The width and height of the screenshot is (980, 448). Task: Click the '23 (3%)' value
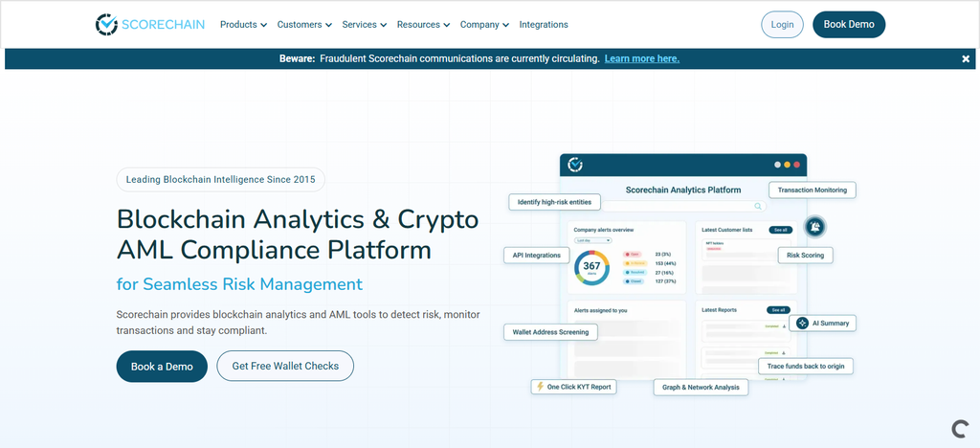tap(662, 255)
